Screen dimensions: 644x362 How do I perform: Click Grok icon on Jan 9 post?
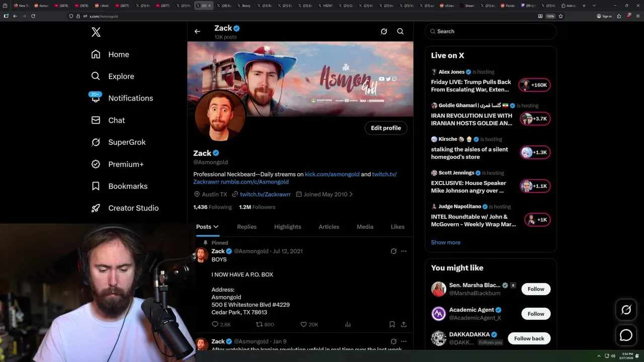[393, 341]
